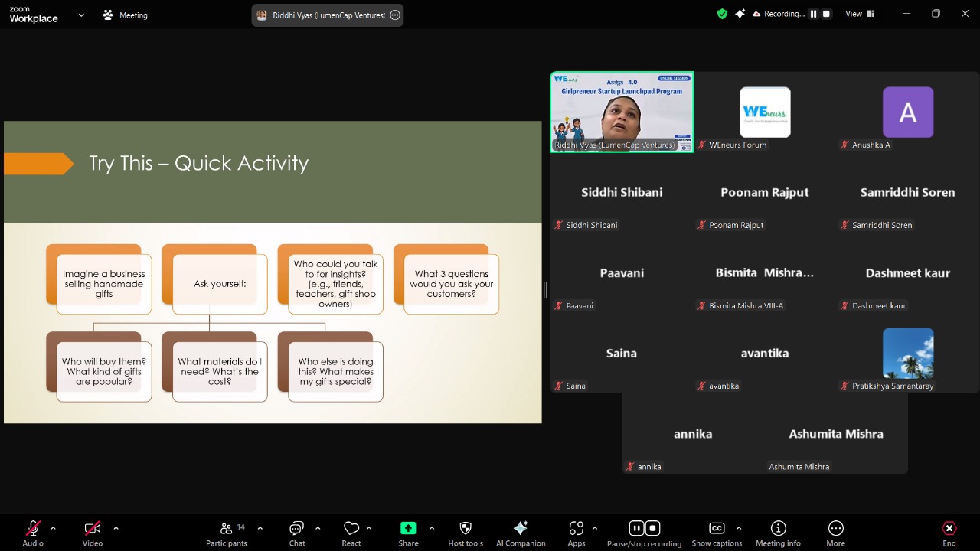980x551 pixels.
Task: Open the More menu in the toolbar
Action: [x=835, y=529]
